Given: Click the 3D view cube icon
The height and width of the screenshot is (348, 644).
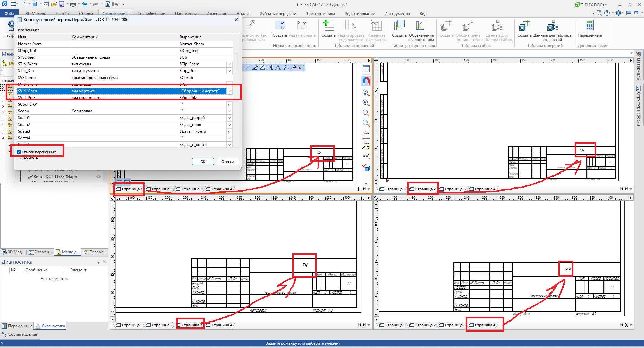Looking at the screenshot, I should tap(367, 168).
